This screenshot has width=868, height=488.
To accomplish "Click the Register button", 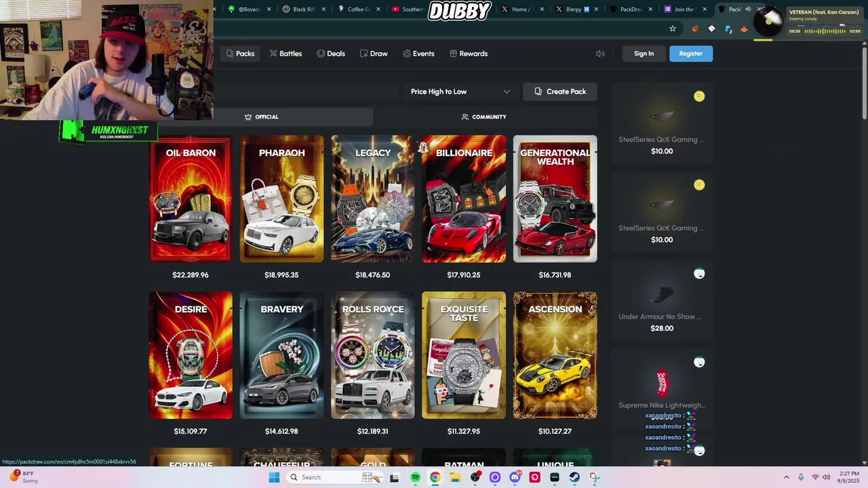I will point(691,54).
